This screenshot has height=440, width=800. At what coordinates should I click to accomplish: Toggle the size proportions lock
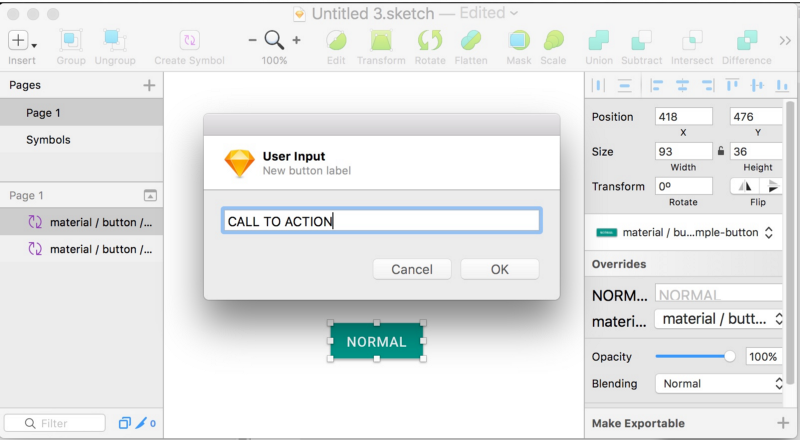[721, 152]
